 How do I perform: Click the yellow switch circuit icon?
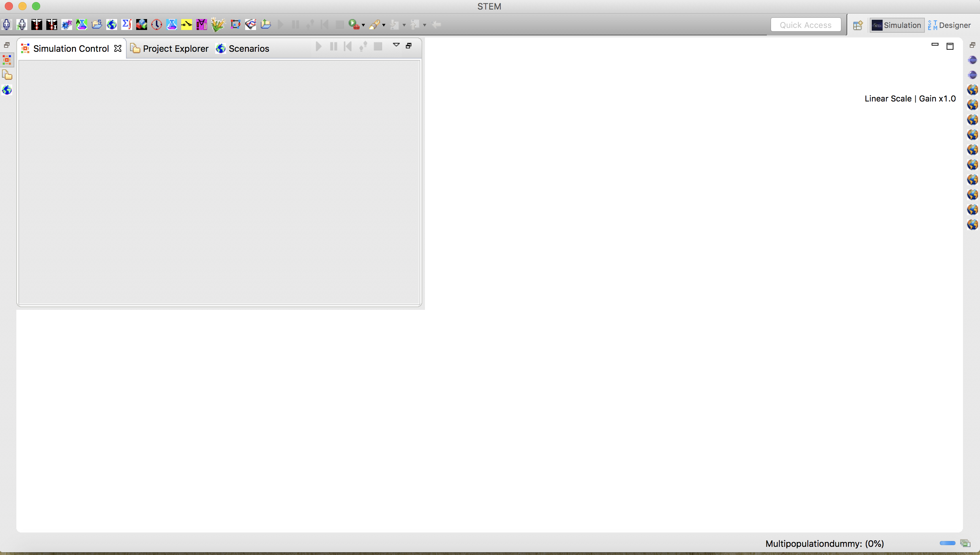coord(186,25)
